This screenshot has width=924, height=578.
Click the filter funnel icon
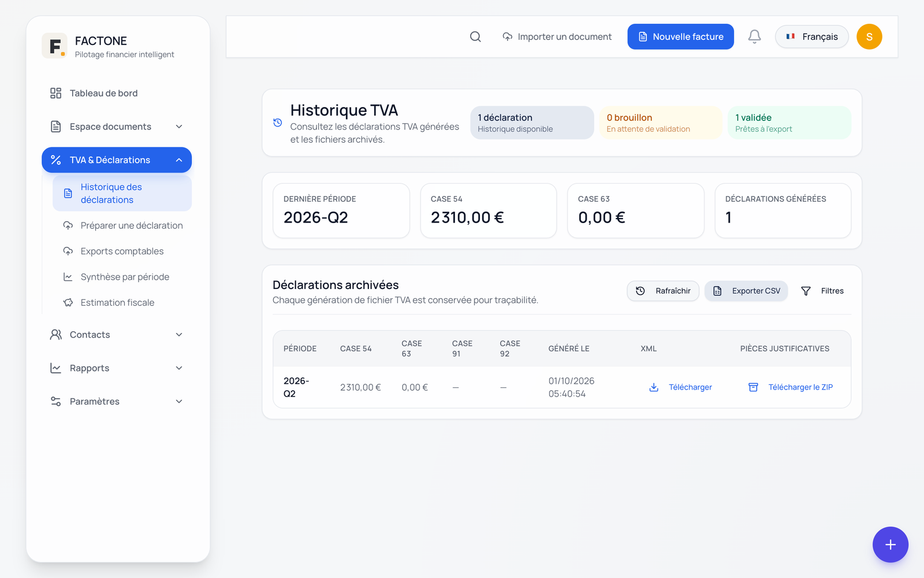[806, 291]
